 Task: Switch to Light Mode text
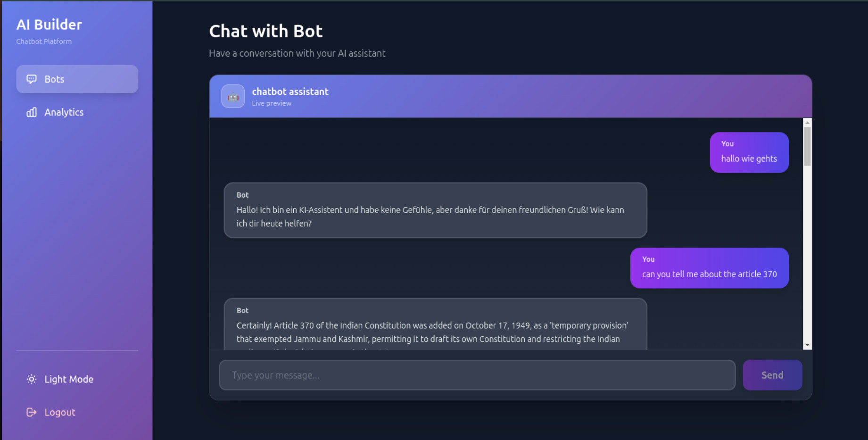69,379
